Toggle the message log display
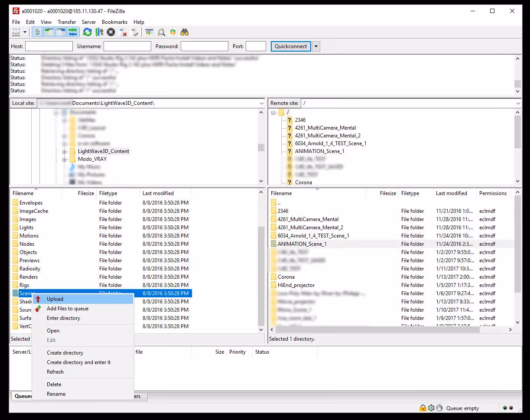The width and height of the screenshot is (530, 420). click(37, 32)
